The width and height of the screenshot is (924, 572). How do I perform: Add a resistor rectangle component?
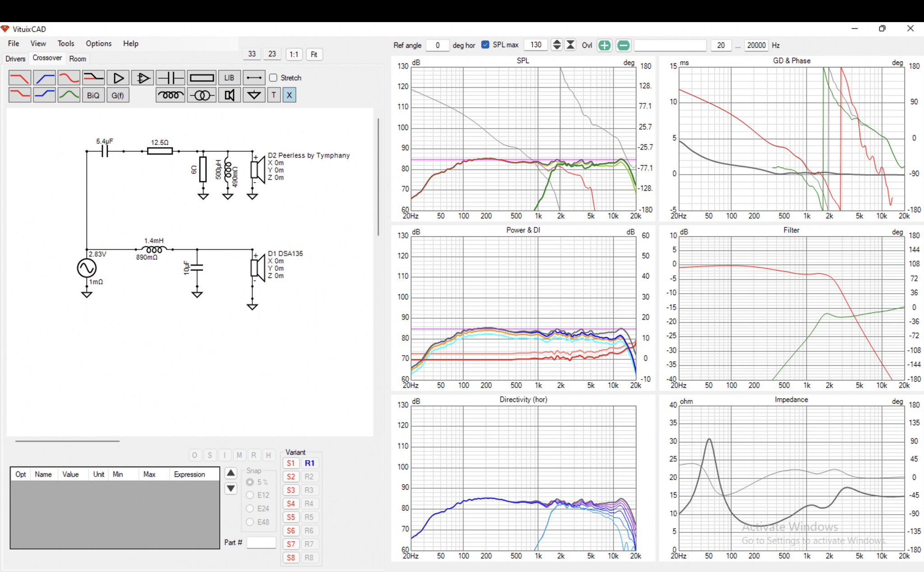(x=202, y=78)
